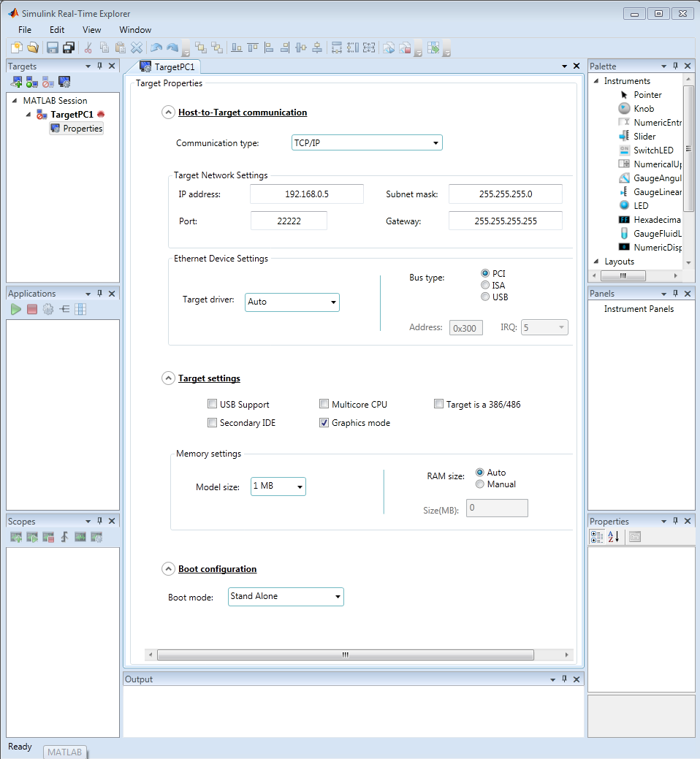The height and width of the screenshot is (759, 700).
Task: Click the Save icon in main toolbar
Action: point(53,48)
